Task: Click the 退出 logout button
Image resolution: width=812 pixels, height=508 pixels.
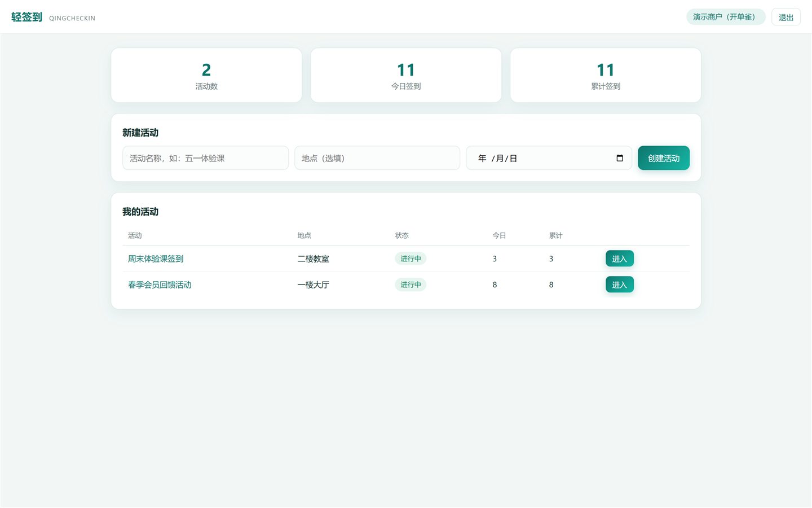Action: (786, 17)
